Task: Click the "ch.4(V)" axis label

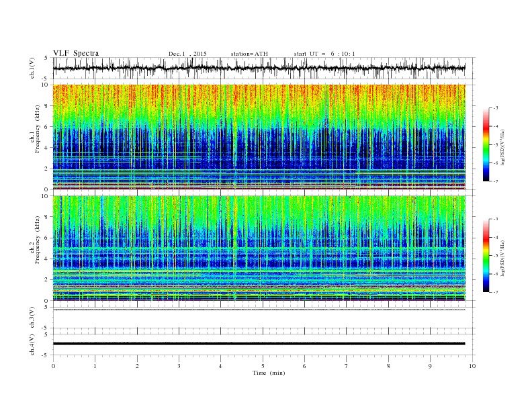Action: click(32, 345)
